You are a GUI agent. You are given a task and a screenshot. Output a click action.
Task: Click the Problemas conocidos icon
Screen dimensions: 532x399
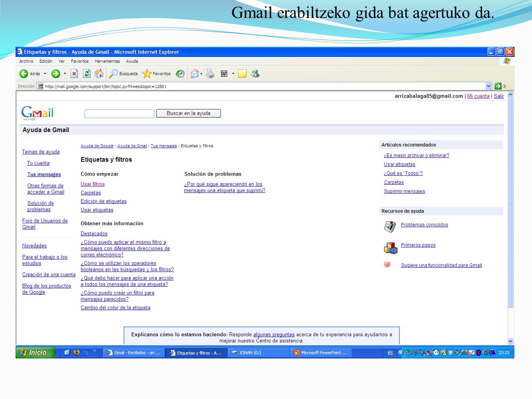coord(390,226)
